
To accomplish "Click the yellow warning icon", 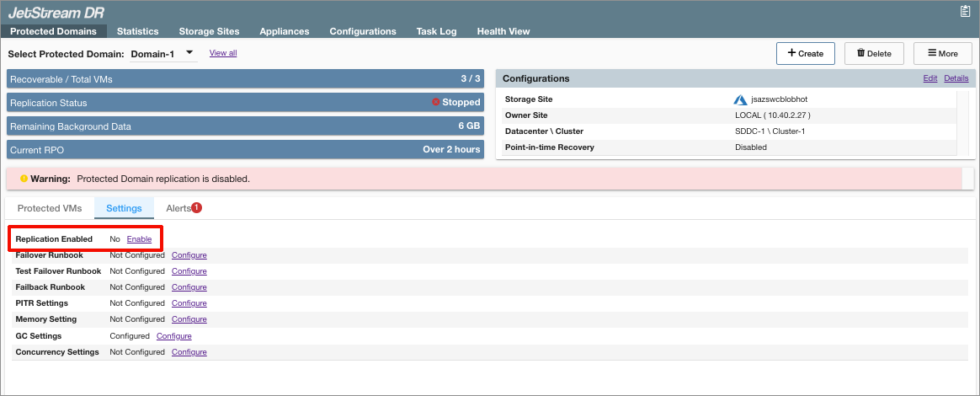I will coord(24,179).
